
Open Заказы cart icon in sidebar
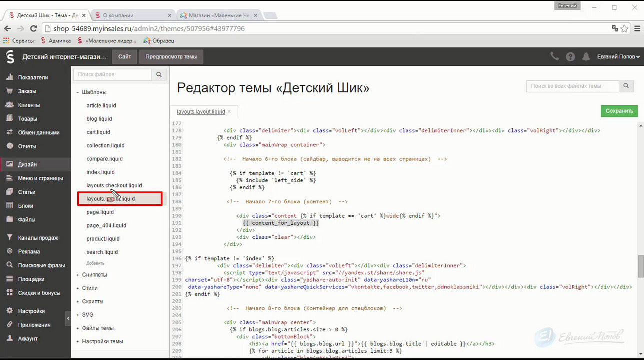[9, 91]
